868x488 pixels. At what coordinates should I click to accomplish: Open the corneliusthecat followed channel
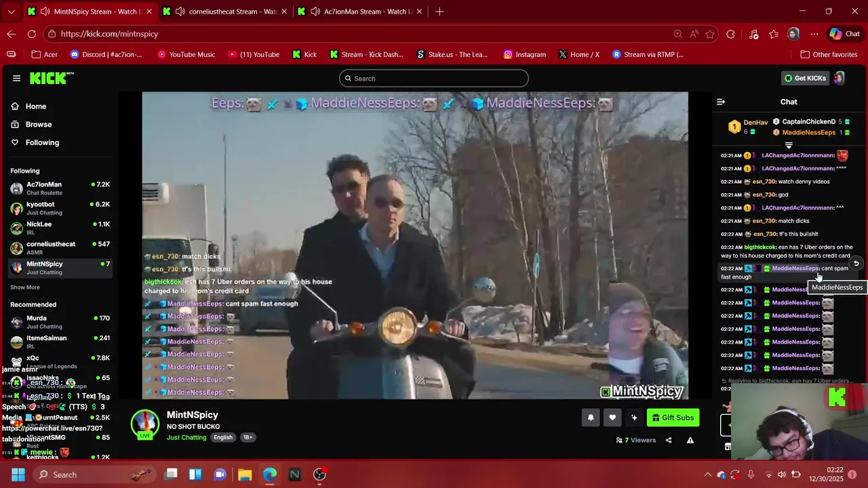[60, 247]
